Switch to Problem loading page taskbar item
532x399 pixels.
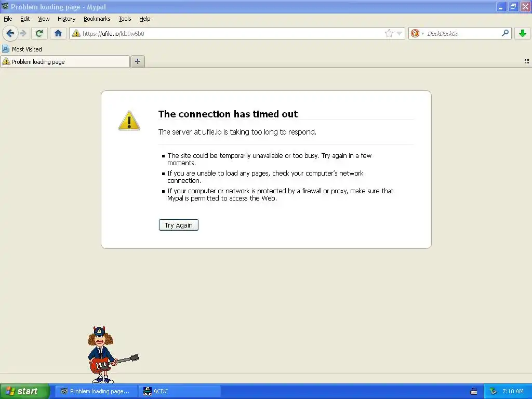pyautogui.click(x=96, y=391)
